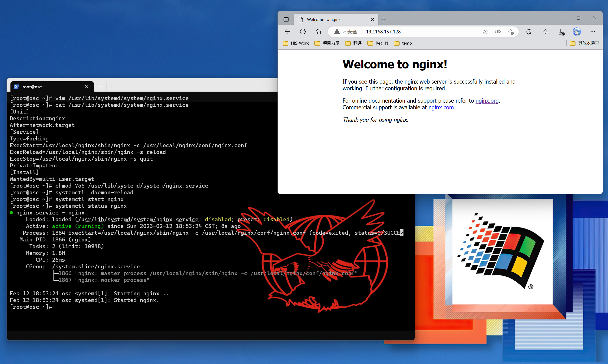Expand the terminal new-tab profile dropdown

pyautogui.click(x=112, y=86)
